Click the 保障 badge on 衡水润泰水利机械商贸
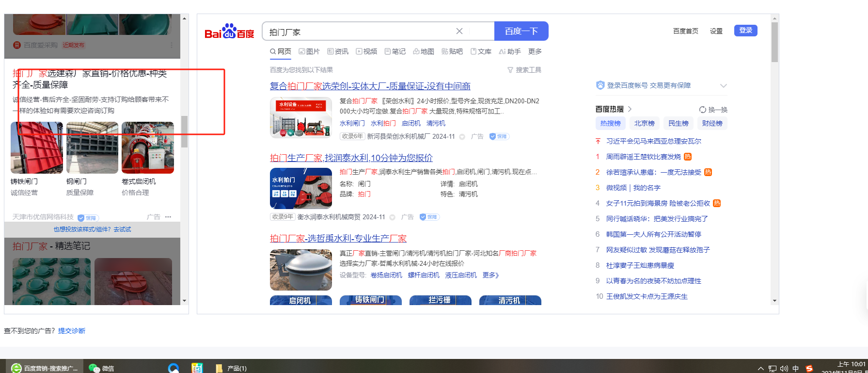Screen dimensions: 868x373 tap(429, 217)
